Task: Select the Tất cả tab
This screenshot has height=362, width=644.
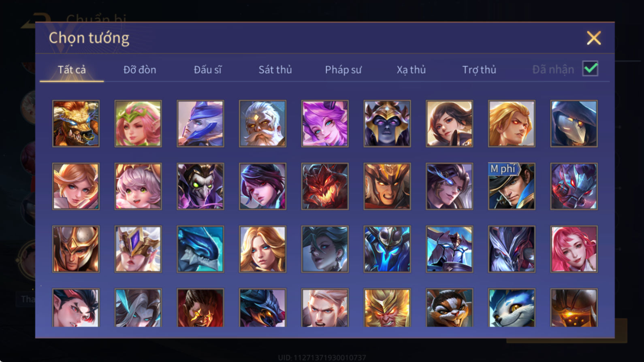Action: pos(72,70)
